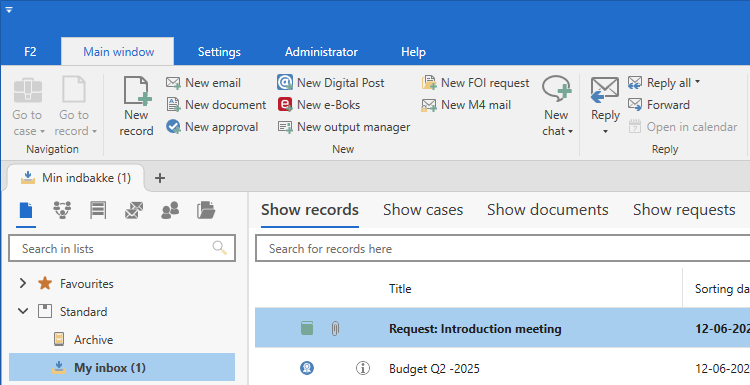Viewport: 750px width, 385px height.
Task: Create a New email
Action: [203, 83]
